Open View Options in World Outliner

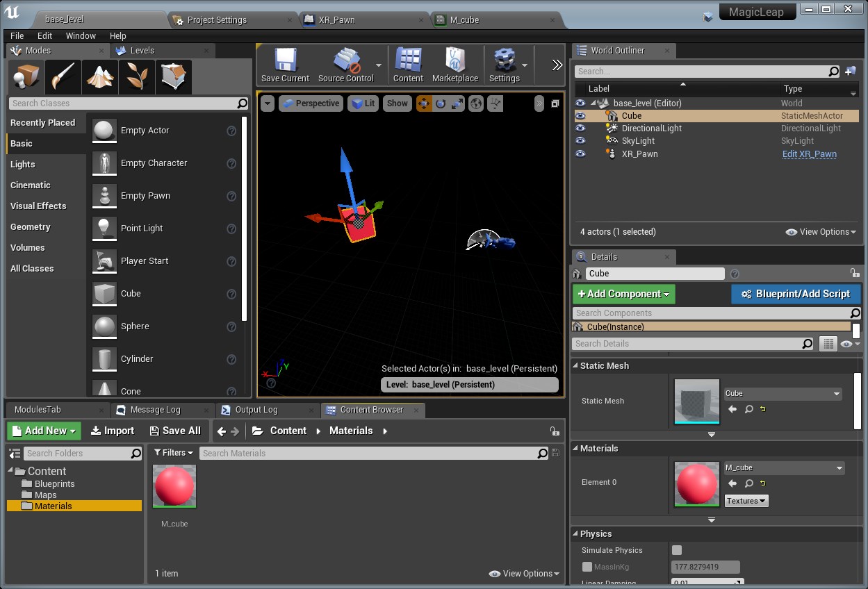click(821, 232)
